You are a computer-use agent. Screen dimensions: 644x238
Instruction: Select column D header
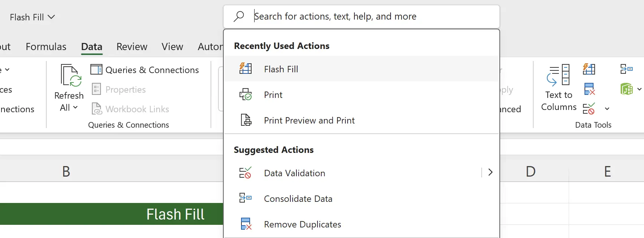click(531, 171)
